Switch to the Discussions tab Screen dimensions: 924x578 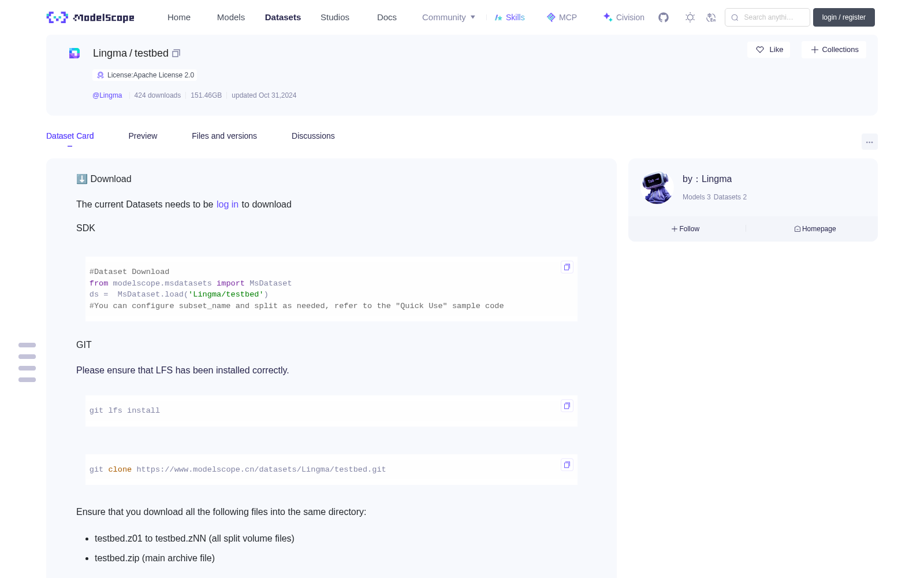click(313, 136)
